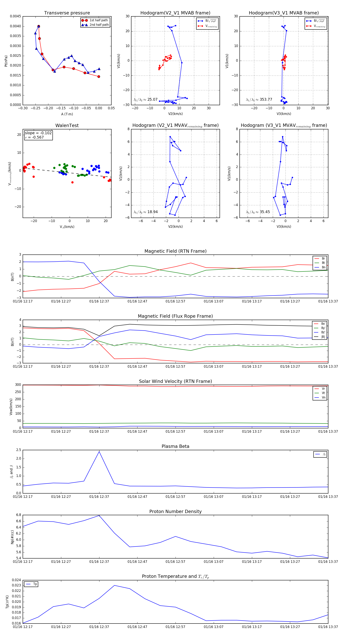Click the λ1/λ3 ≈ 35.45 annotation
Screen dimensions: 351x644
(x=258, y=212)
